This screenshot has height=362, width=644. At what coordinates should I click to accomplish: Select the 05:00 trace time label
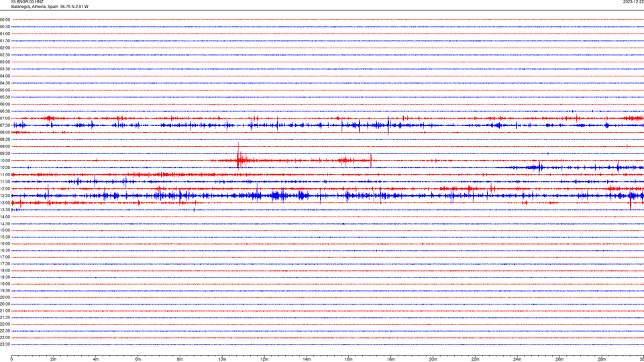pyautogui.click(x=5, y=90)
